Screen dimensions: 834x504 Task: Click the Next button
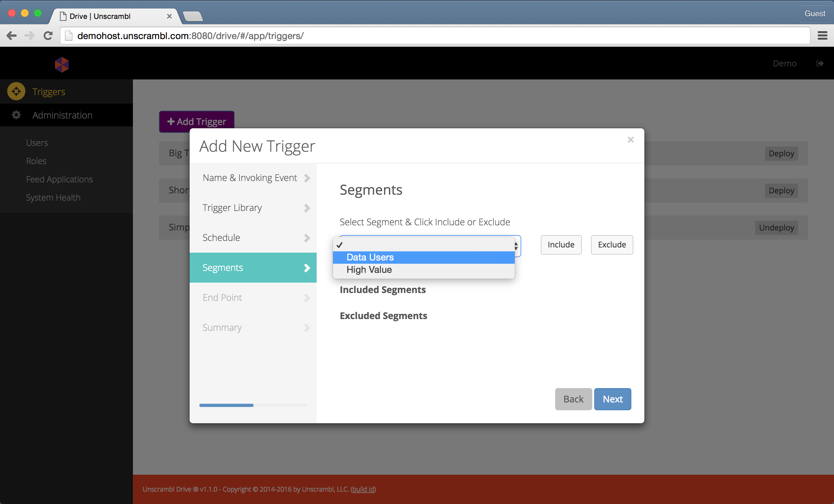coord(613,399)
